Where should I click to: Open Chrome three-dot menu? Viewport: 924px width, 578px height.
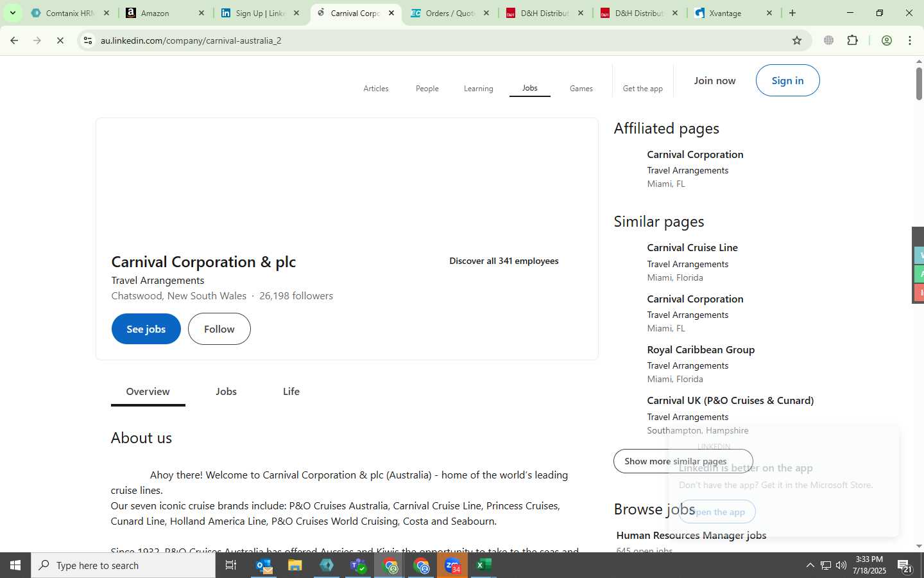pos(910,40)
